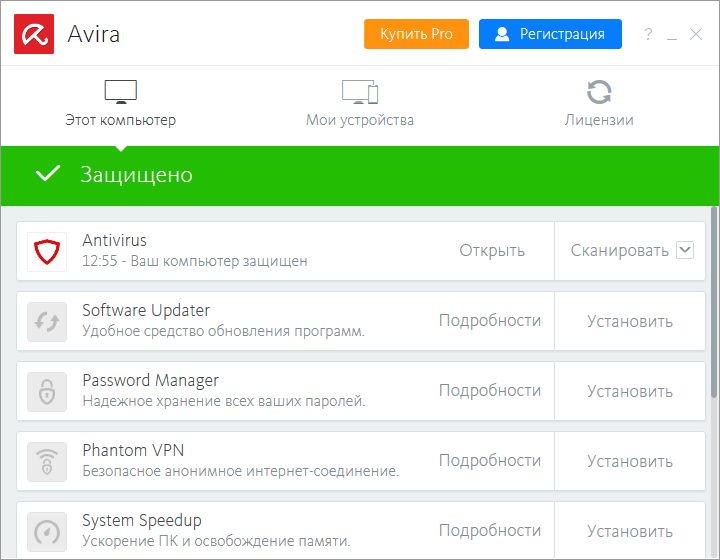
Task: Open the help question mark
Action: (x=648, y=34)
